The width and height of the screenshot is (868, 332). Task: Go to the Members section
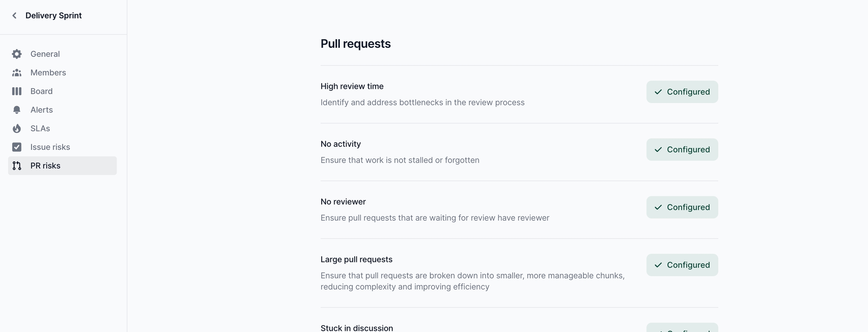pos(48,73)
